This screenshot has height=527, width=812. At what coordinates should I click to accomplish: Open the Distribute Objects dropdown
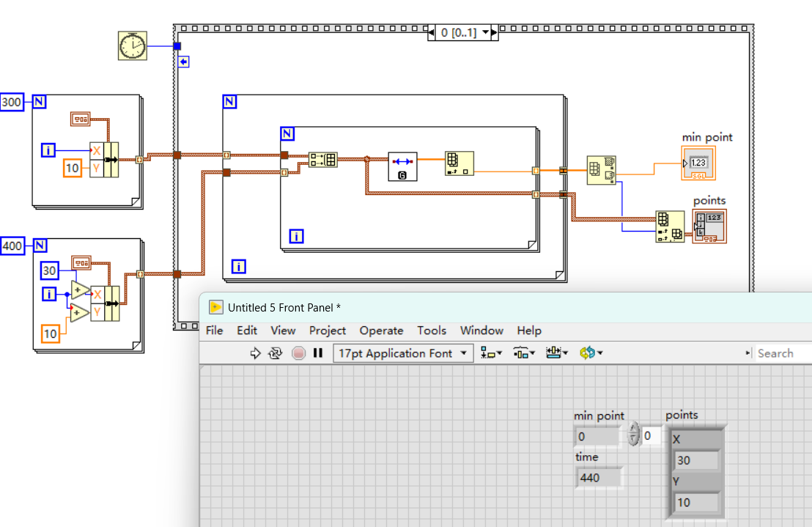tap(523, 353)
